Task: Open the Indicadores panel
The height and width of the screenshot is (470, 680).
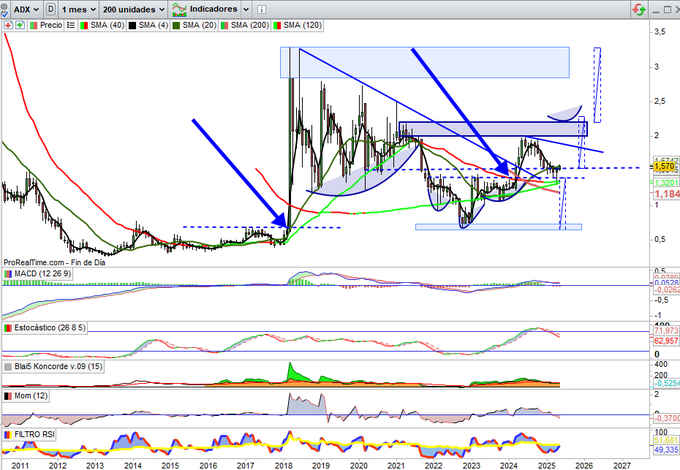Action: tap(204, 9)
